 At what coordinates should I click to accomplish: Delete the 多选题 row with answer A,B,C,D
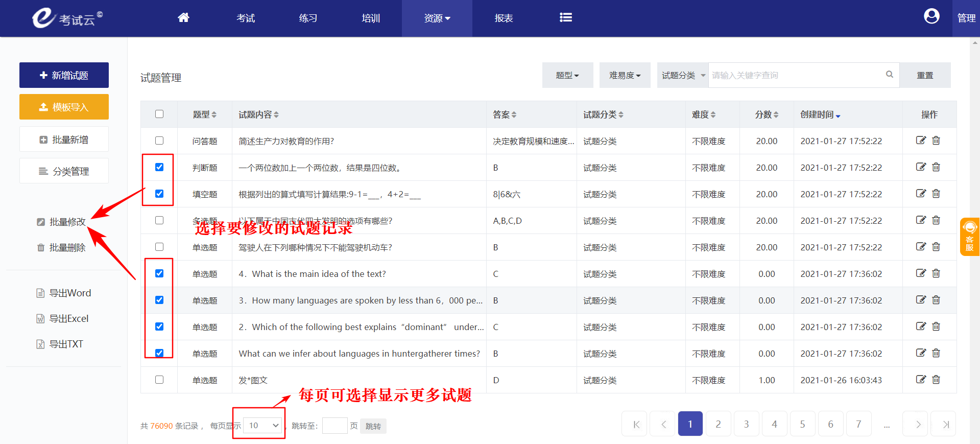(x=936, y=220)
